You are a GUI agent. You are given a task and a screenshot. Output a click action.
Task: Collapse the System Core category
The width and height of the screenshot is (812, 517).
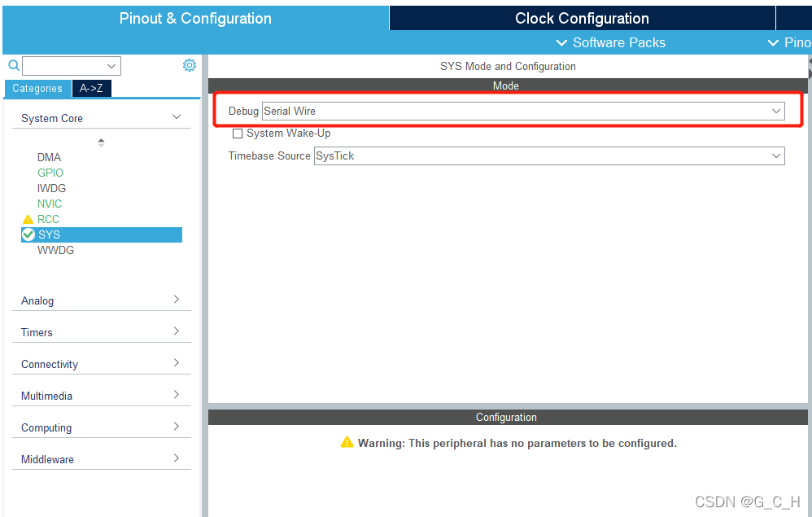[x=102, y=118]
